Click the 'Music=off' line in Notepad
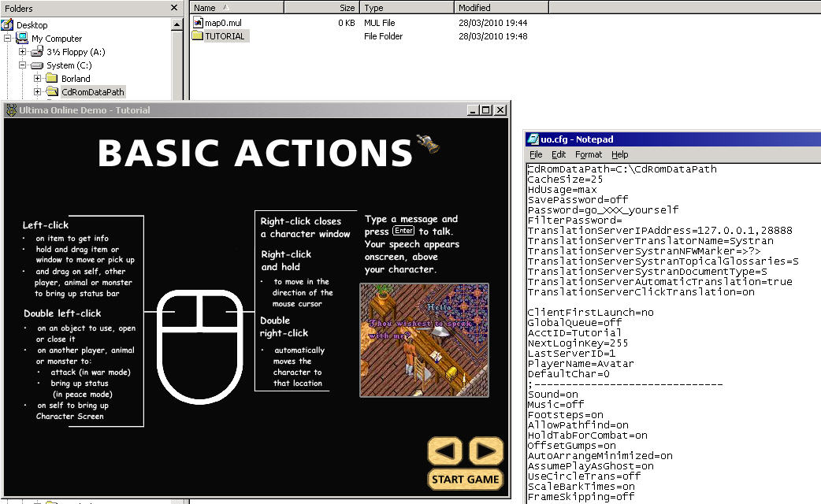 pyautogui.click(x=555, y=405)
